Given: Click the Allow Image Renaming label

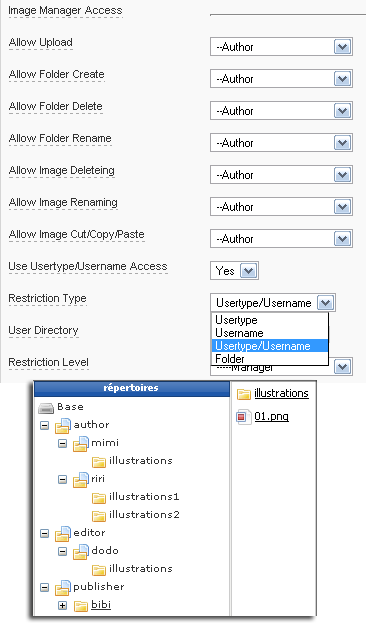Looking at the screenshot, I should [x=63, y=202].
